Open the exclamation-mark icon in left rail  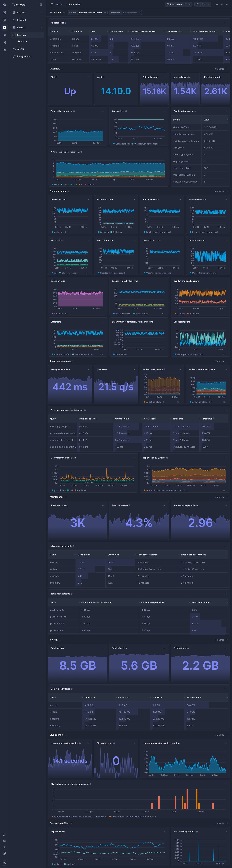pyautogui.click(x=4, y=35)
